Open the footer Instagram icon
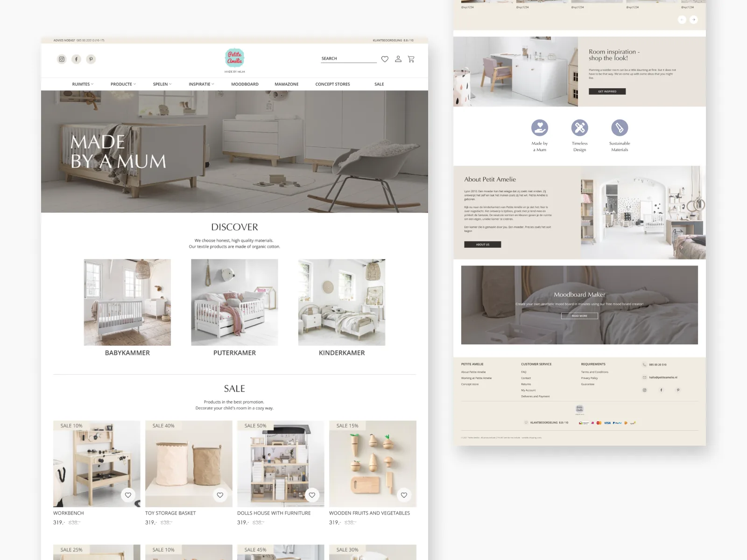747x560 pixels. point(645,390)
